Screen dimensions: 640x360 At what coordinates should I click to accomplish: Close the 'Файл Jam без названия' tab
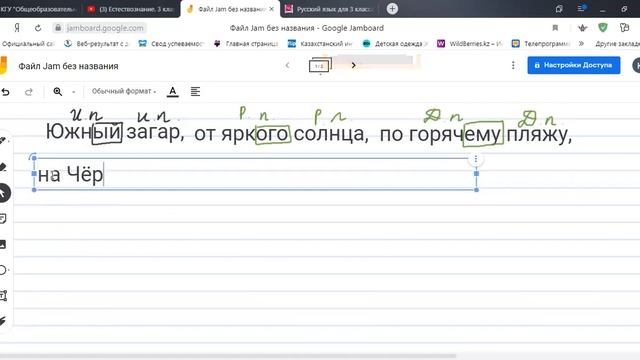(x=271, y=9)
